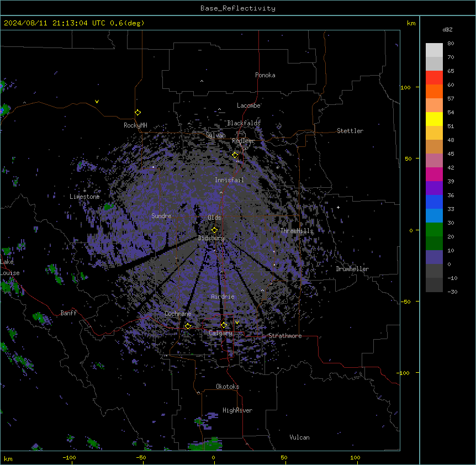
Task: Click the Sylvan label on the map
Action: tap(215, 135)
